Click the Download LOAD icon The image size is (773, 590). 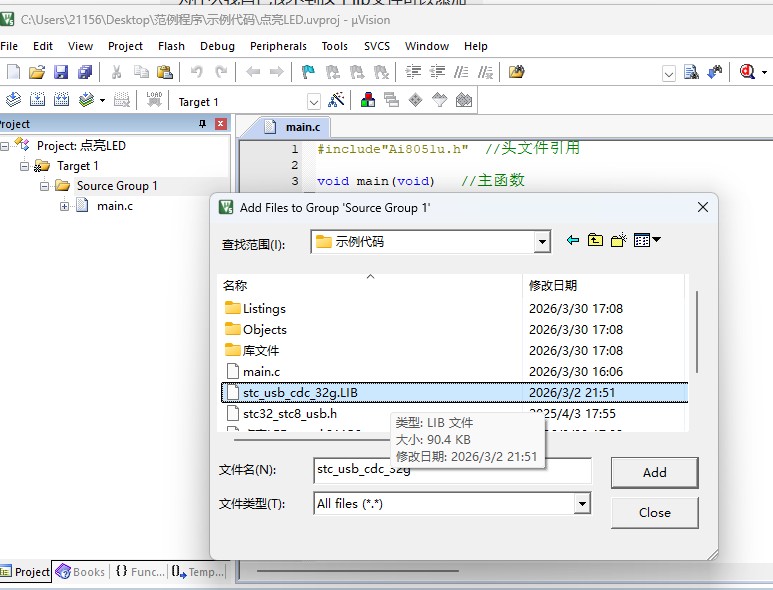(154, 100)
